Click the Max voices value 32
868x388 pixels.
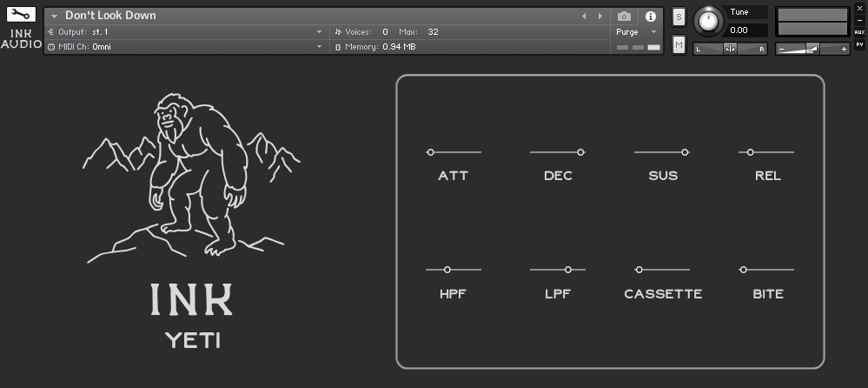click(433, 32)
